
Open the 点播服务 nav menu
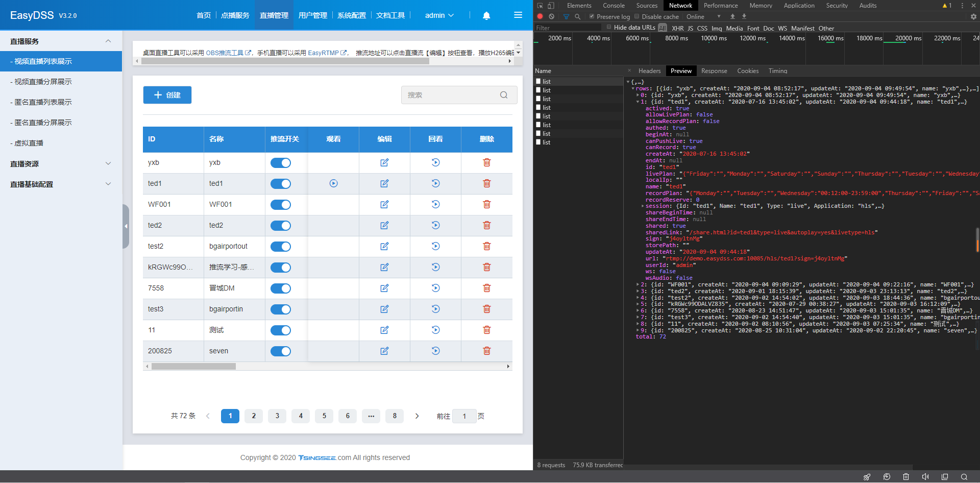tap(235, 15)
